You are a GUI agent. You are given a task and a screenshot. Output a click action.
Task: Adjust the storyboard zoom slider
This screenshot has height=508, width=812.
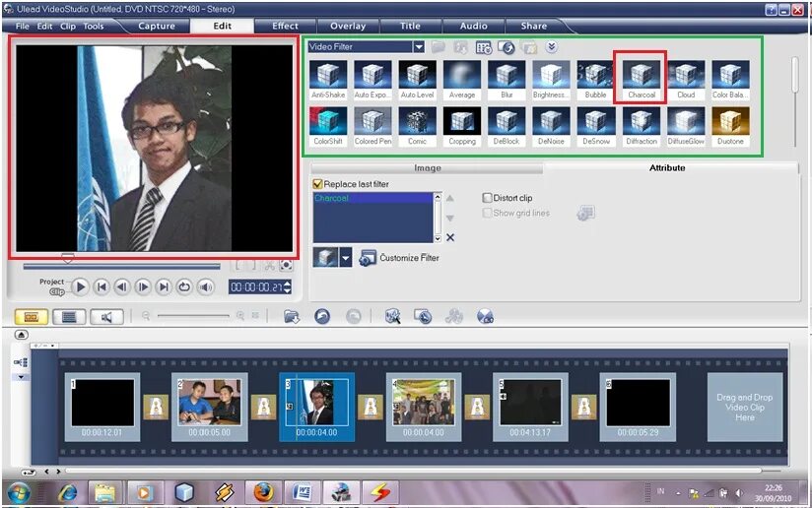(x=193, y=316)
